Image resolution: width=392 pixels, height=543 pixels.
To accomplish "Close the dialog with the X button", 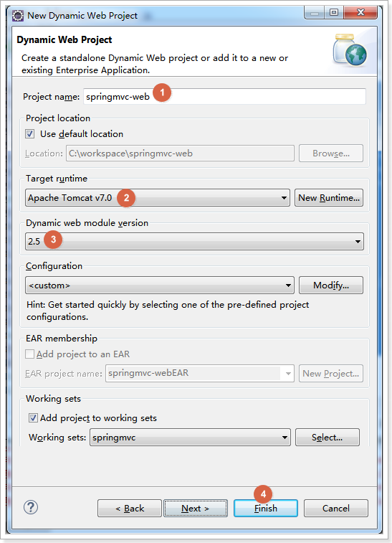I will click(360, 13).
